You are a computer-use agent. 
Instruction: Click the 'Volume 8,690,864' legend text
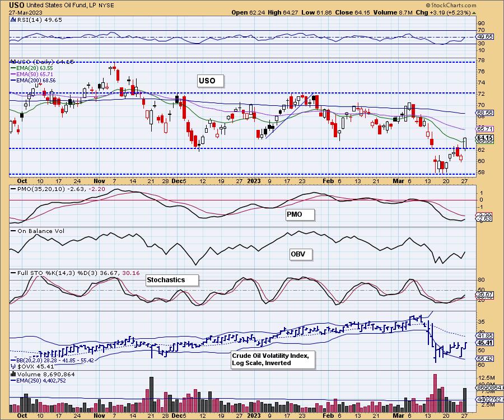pos(46,374)
